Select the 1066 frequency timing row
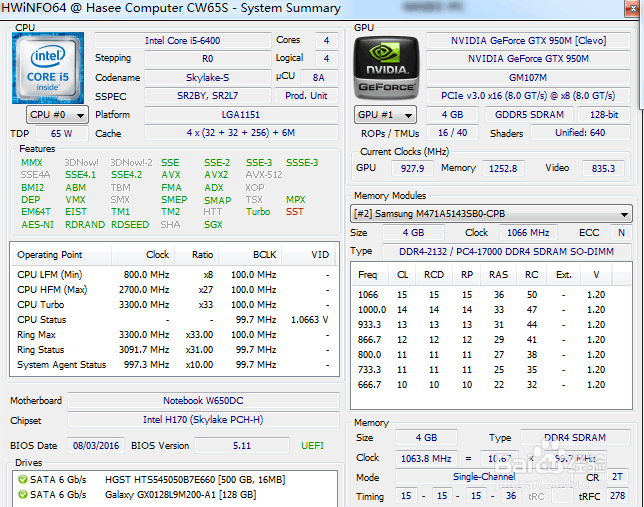Image resolution: width=644 pixels, height=507 pixels. [491, 295]
